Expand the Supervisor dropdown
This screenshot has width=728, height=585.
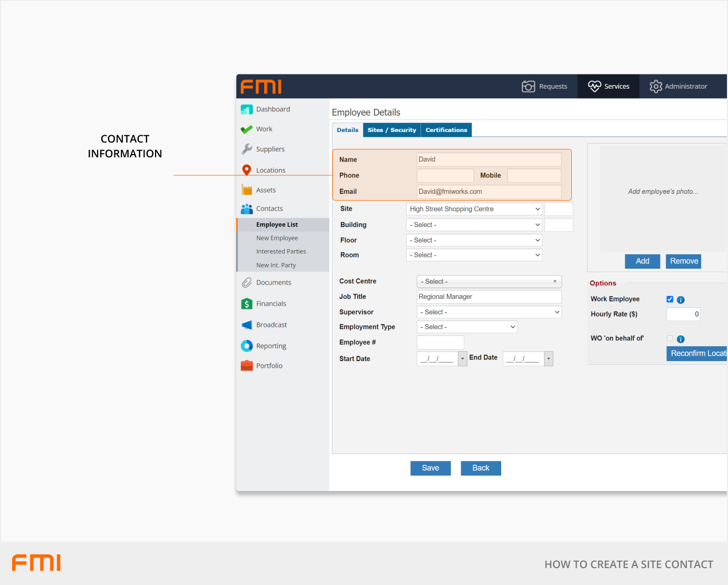(488, 312)
